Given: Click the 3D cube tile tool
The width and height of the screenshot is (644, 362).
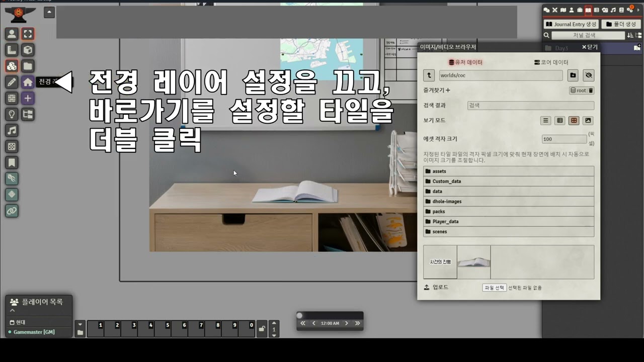Looking at the screenshot, I should [28, 50].
